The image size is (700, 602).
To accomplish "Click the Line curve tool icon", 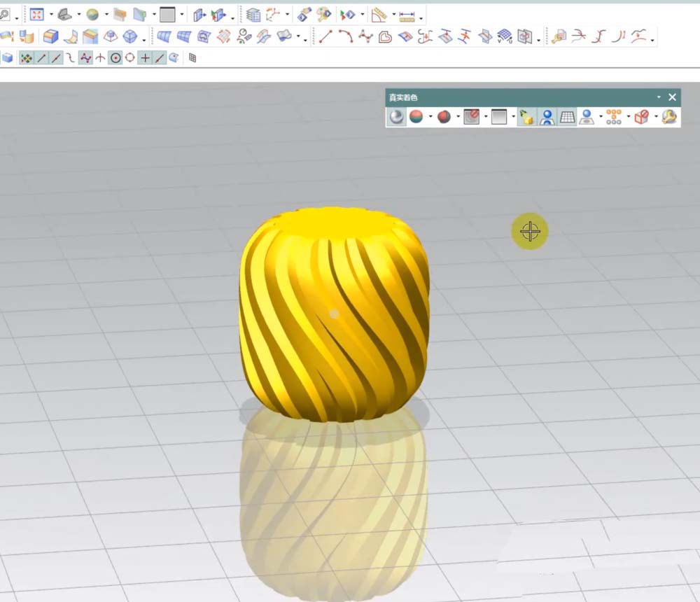I will [326, 36].
